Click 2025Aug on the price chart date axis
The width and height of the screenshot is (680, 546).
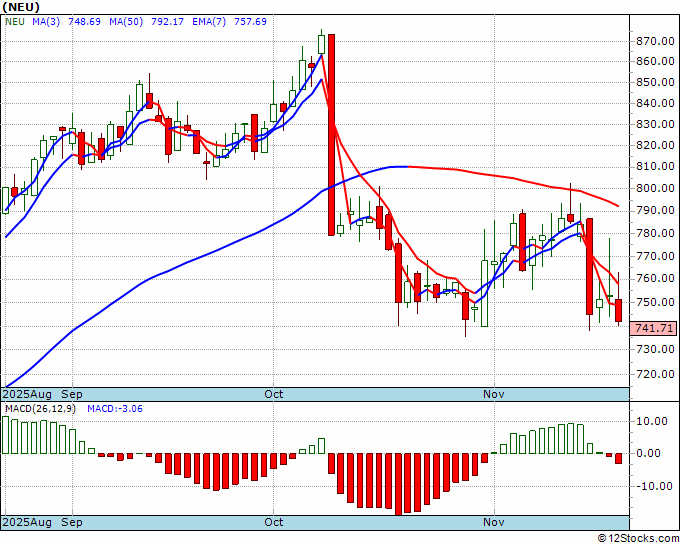[27, 394]
